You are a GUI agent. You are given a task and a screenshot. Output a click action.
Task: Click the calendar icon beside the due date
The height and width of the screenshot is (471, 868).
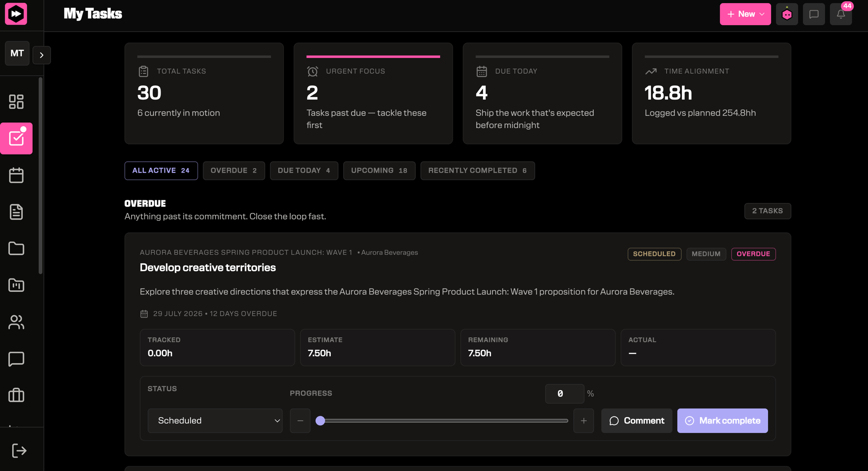tap(144, 314)
